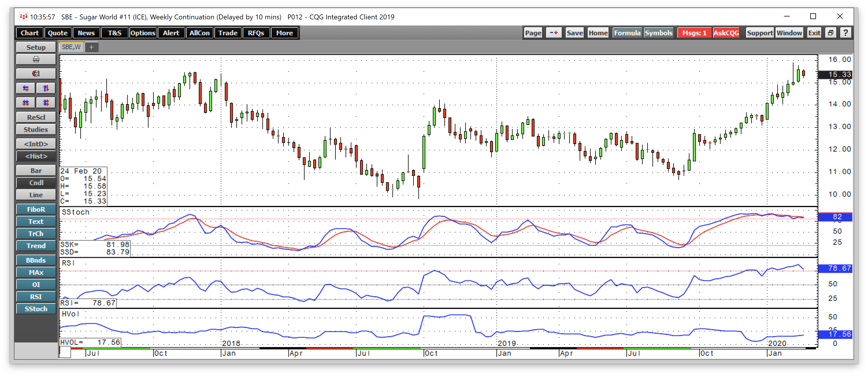The width and height of the screenshot is (868, 376).
Task: Select the Text drawing tool
Action: [x=36, y=222]
